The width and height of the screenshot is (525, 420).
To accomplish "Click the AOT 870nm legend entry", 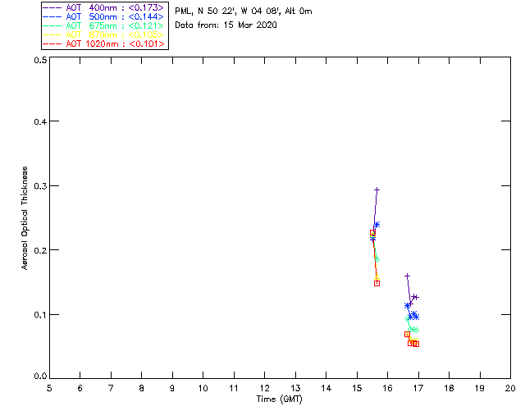I will click(103, 34).
